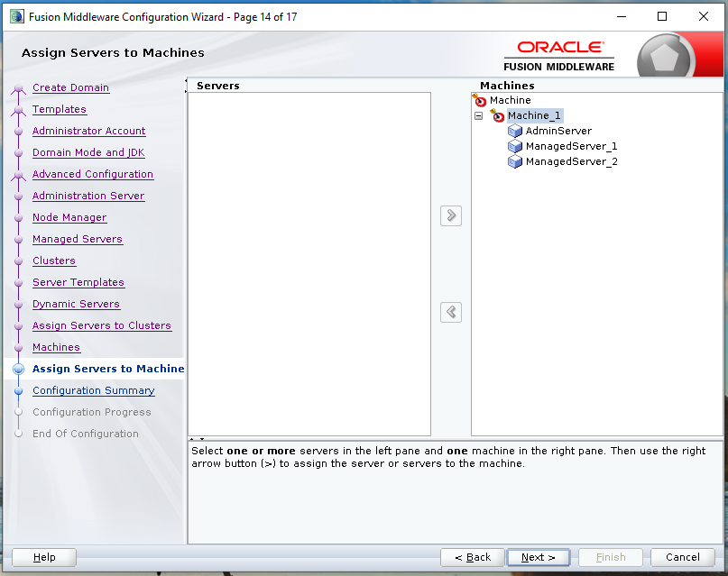Click the left arrow unassign button
The image size is (728, 576).
(451, 312)
